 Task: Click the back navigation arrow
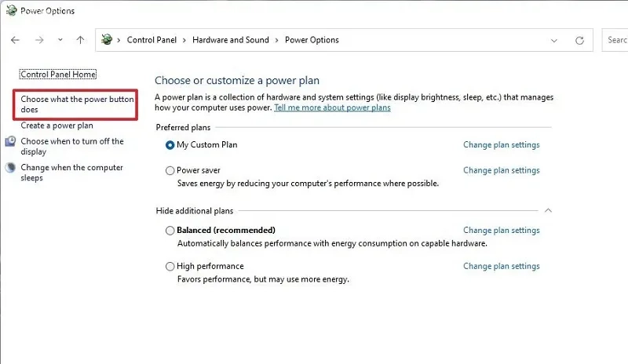click(15, 40)
